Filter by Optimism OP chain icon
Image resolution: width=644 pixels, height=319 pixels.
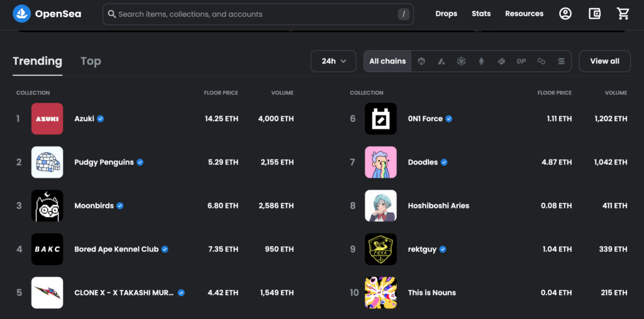(x=521, y=61)
